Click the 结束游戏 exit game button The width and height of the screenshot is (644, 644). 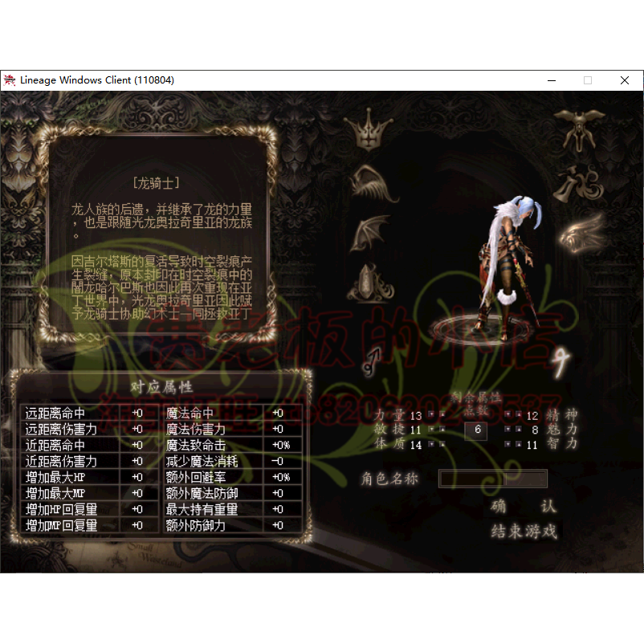click(x=524, y=532)
